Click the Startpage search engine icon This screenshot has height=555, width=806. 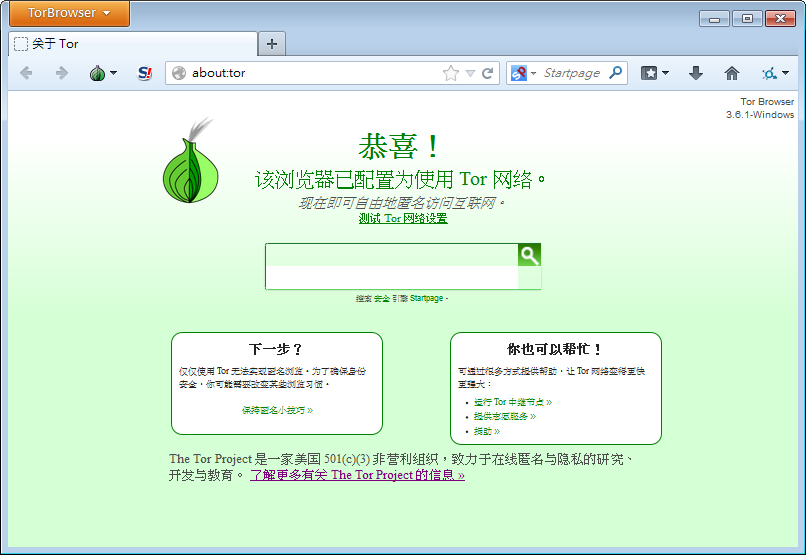tap(519, 73)
